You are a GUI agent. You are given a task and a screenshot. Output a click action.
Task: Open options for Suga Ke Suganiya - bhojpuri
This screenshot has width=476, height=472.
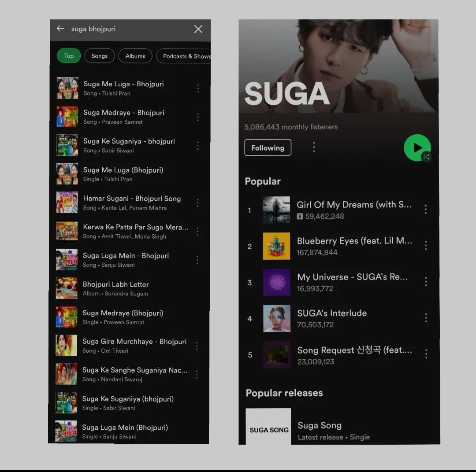pyautogui.click(x=197, y=146)
